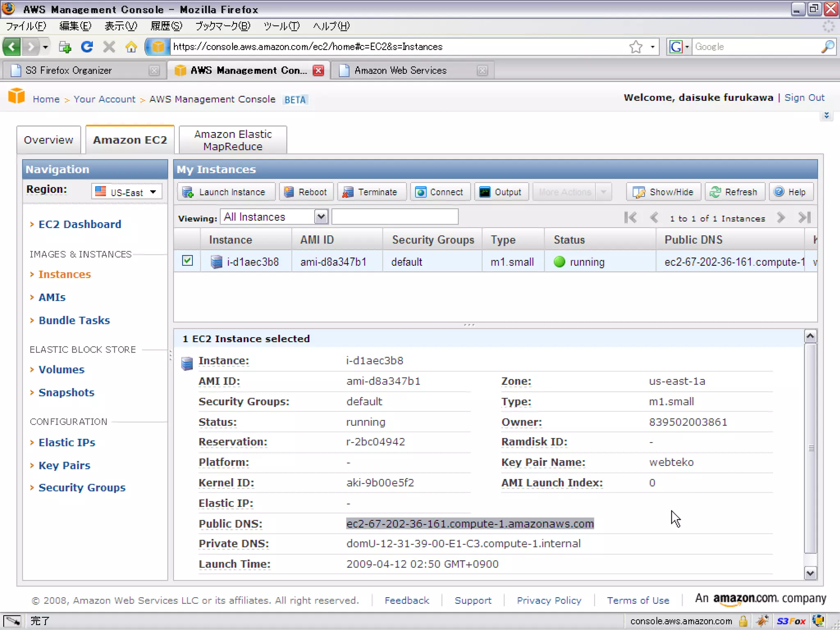Click the Firefox back navigation arrow

point(12,47)
